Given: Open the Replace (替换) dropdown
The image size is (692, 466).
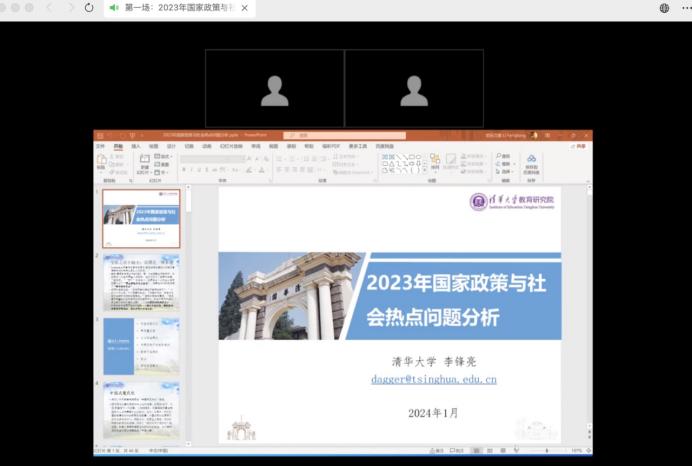Looking at the screenshot, I should click(x=506, y=164).
